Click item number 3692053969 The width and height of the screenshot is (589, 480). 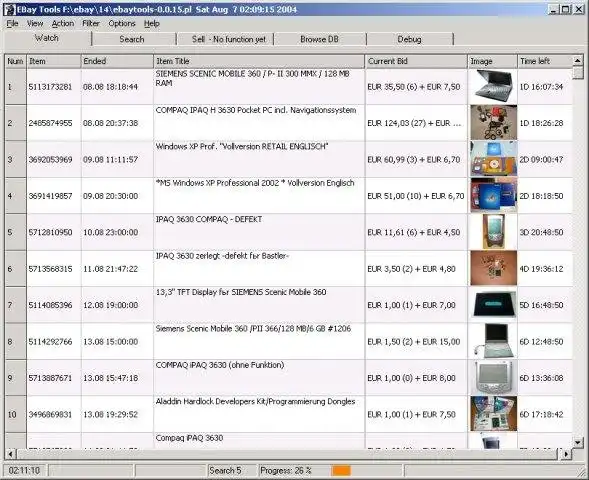50,159
